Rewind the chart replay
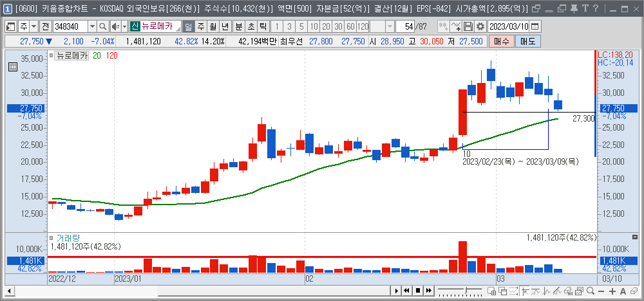Viewport: 644px width, 301px height. tap(406, 291)
